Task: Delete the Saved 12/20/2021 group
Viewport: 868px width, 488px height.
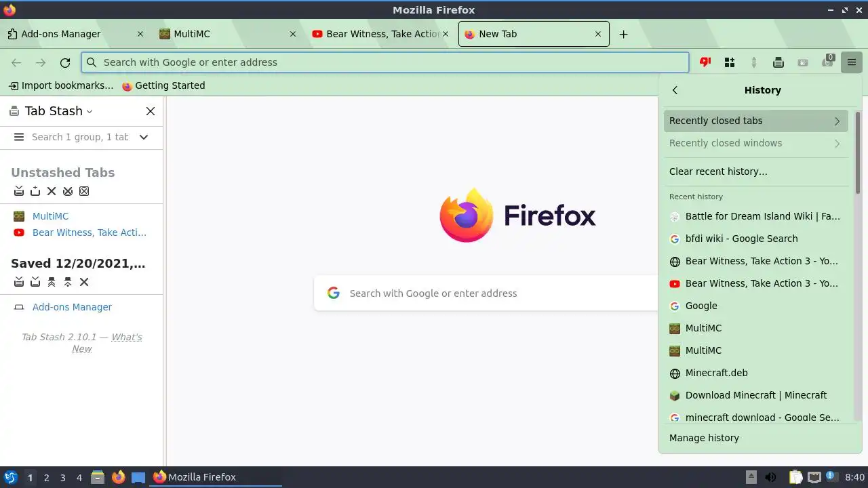Action: click(84, 282)
